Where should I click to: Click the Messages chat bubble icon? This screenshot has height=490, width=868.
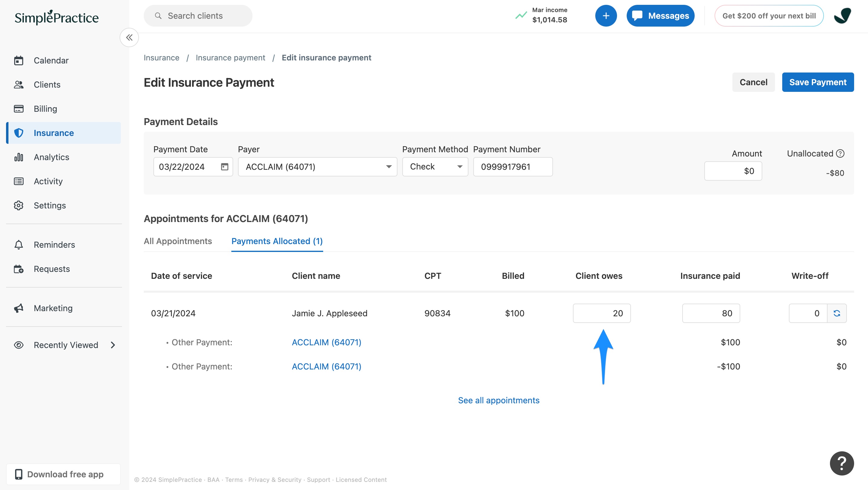(x=637, y=15)
